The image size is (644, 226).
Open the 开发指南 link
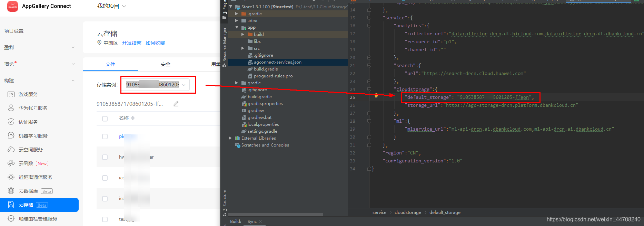click(132, 43)
